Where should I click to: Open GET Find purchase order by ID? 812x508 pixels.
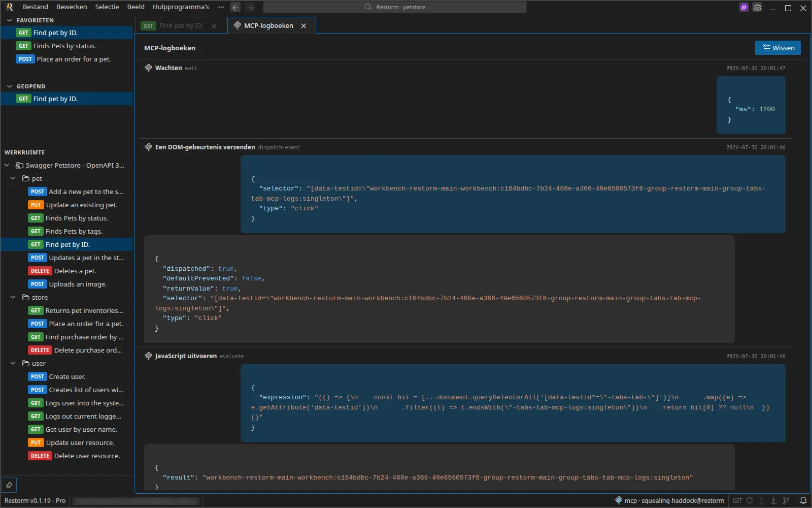(66, 337)
